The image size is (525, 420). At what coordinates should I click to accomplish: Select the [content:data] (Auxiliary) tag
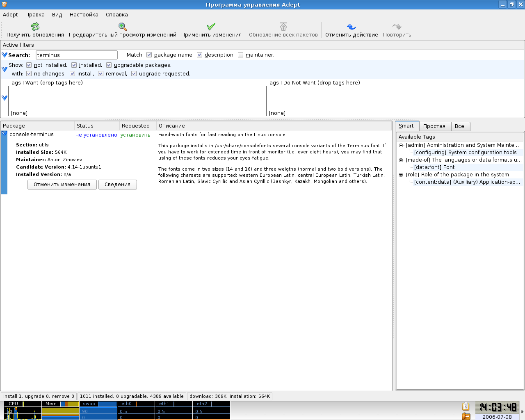[x=467, y=182]
